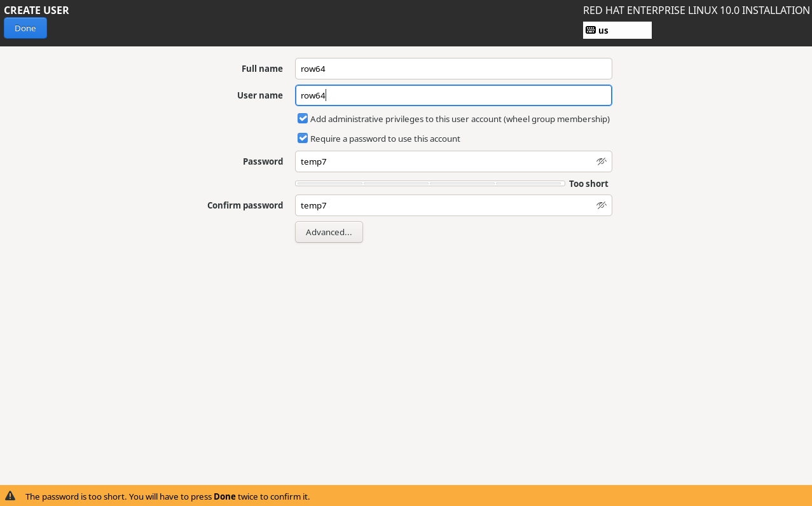
Task: Click RED HAT ENTERPRISE LINUX 10.0 INSTALLATION title
Action: (696, 10)
